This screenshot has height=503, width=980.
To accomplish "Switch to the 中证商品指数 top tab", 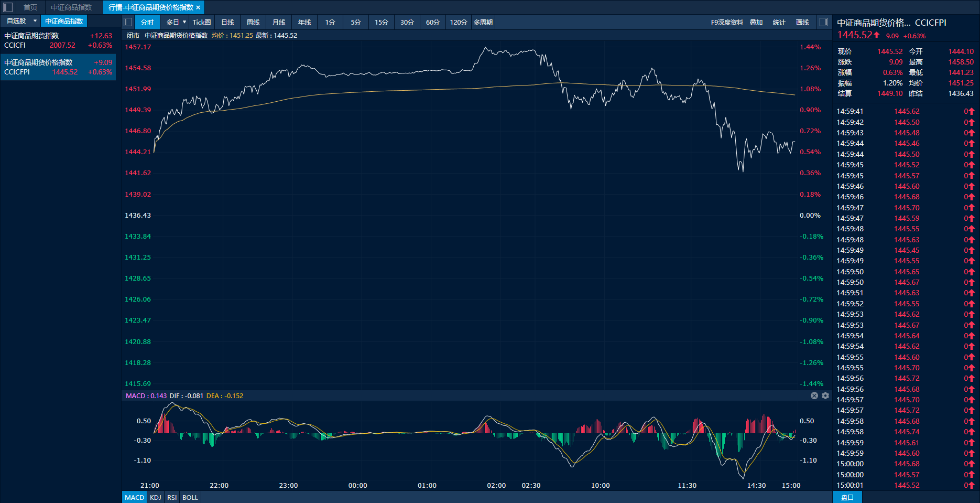I will tap(71, 7).
